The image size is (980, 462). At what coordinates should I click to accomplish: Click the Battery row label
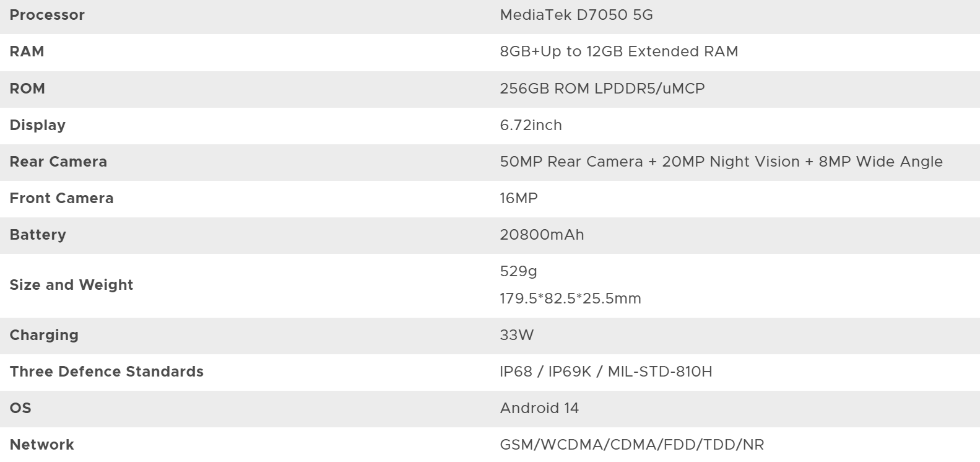pyautogui.click(x=37, y=235)
